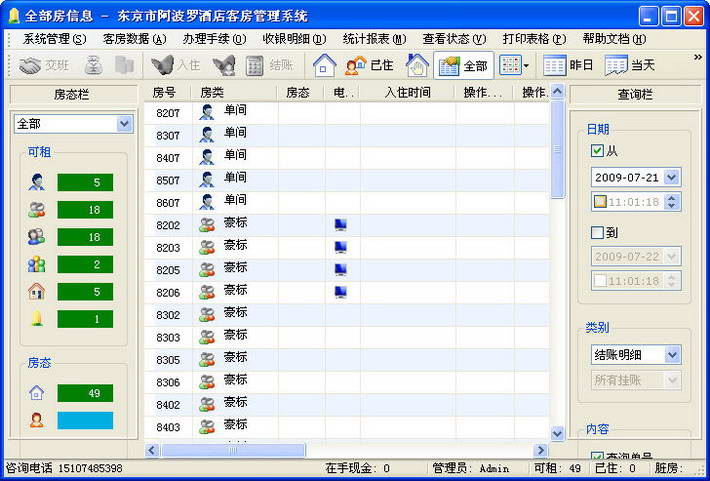Open 收银明细(D) menu

(294, 39)
